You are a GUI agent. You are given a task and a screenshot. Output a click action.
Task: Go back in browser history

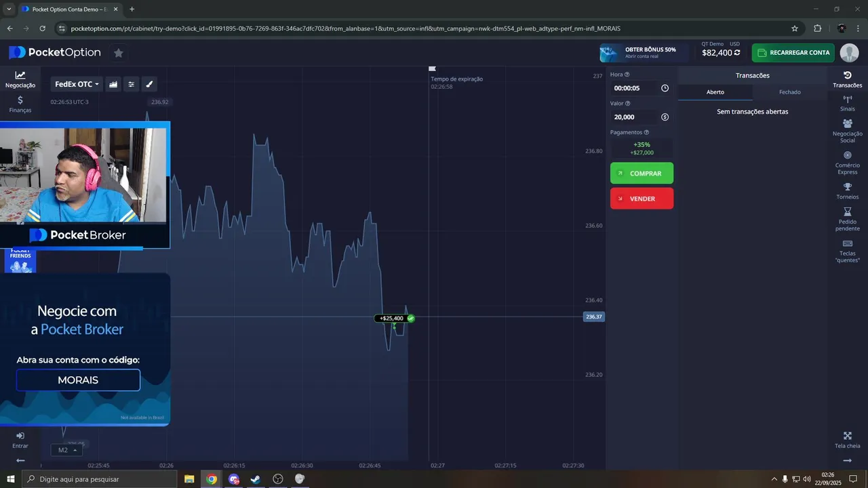tap(9, 28)
